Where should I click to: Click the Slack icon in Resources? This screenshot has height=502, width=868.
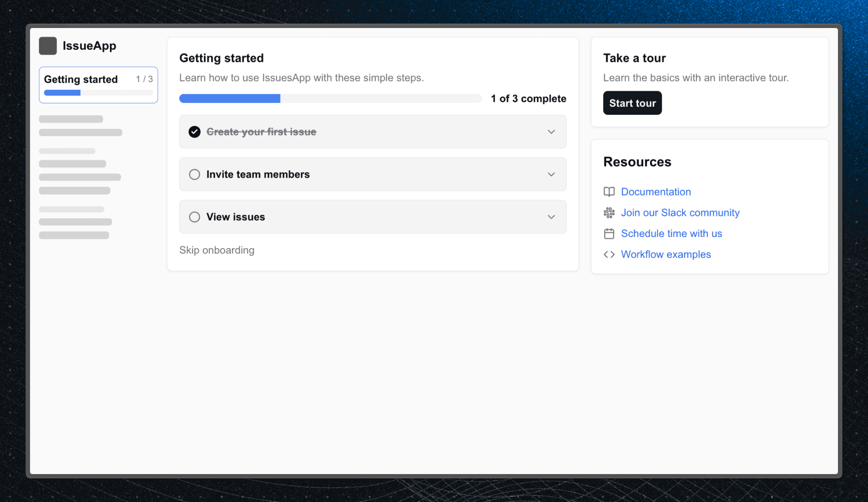tap(609, 212)
